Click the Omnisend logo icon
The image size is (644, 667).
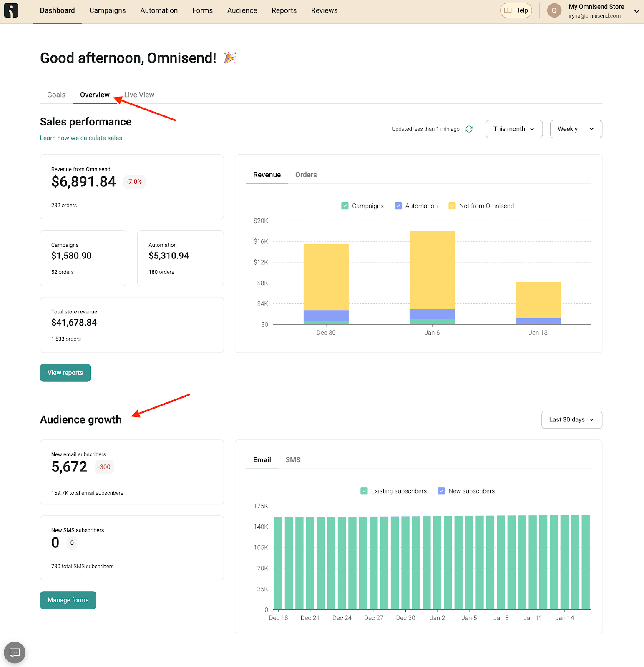point(11,10)
